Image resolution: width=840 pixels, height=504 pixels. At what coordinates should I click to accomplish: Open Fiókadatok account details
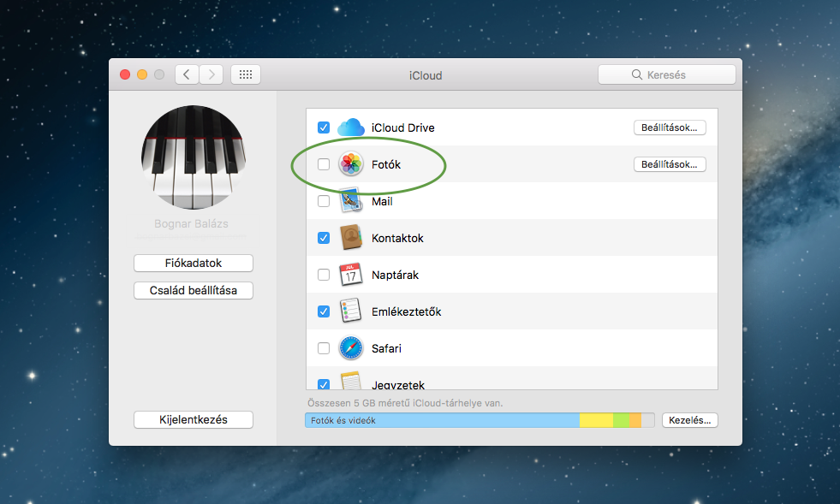194,263
